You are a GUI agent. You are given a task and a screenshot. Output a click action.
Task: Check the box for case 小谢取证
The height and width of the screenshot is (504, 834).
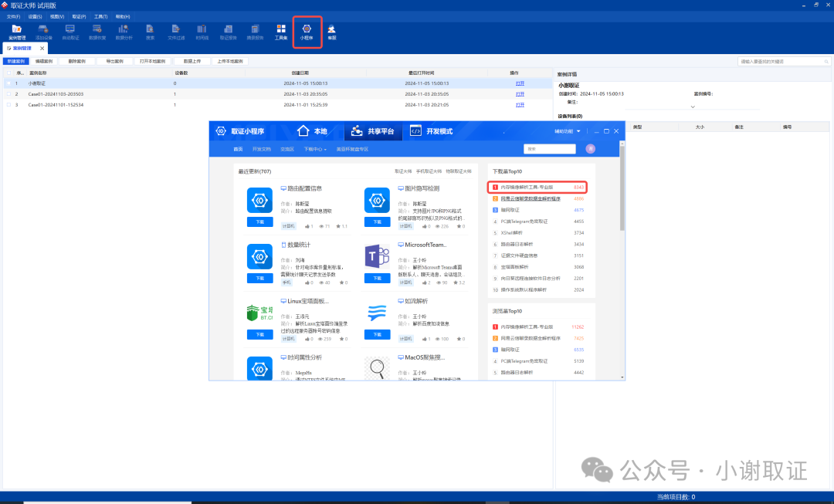[x=8, y=83]
